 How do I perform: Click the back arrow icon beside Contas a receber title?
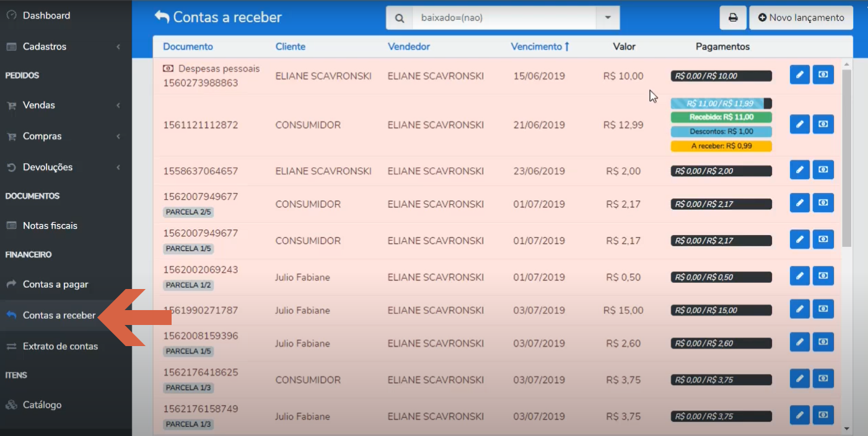pyautogui.click(x=162, y=17)
